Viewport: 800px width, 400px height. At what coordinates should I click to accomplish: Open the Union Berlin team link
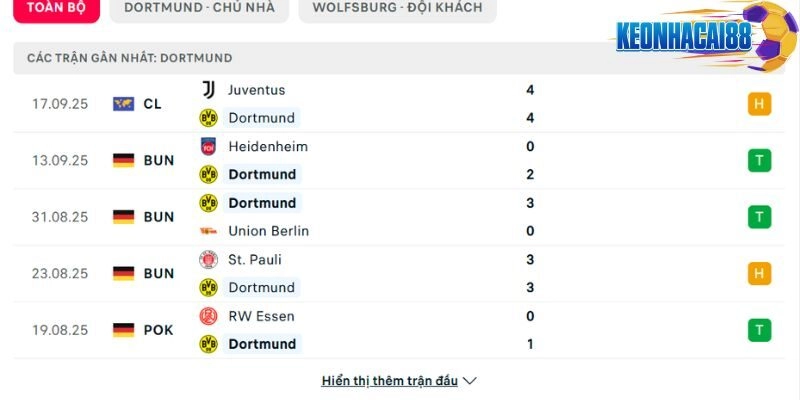click(268, 231)
